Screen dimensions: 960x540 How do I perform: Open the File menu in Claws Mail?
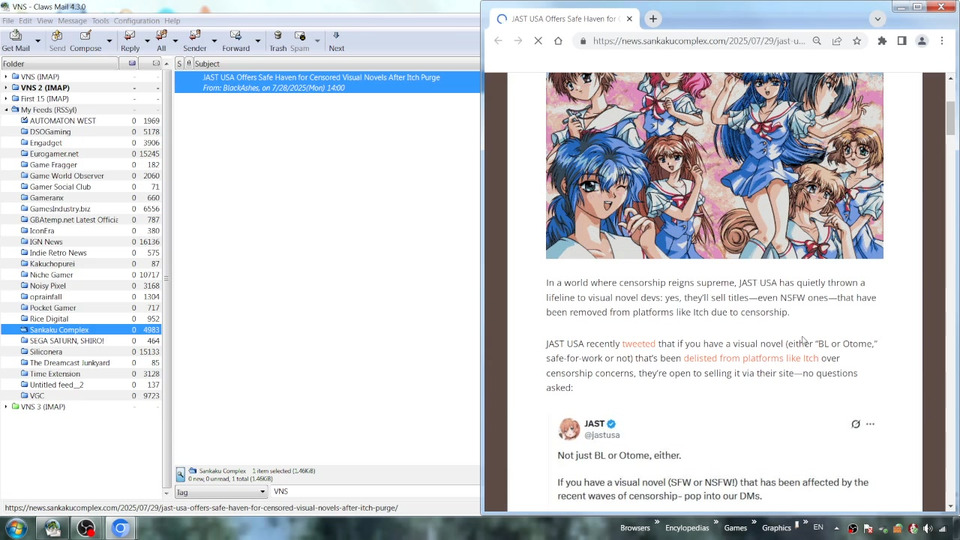pos(8,21)
